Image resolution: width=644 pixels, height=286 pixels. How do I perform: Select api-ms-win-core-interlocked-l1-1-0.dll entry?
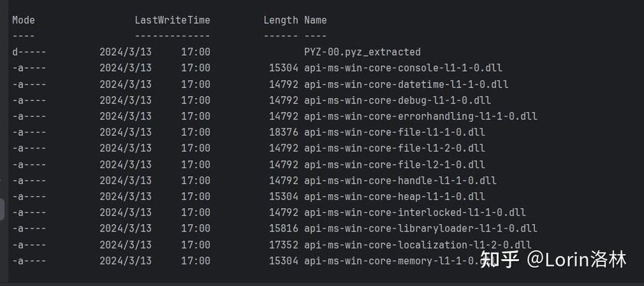click(415, 213)
